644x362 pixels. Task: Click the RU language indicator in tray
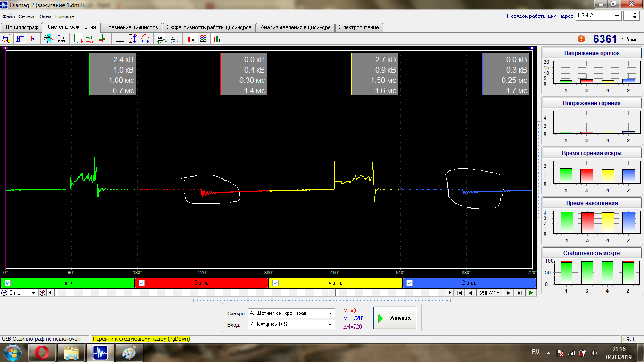(x=536, y=352)
